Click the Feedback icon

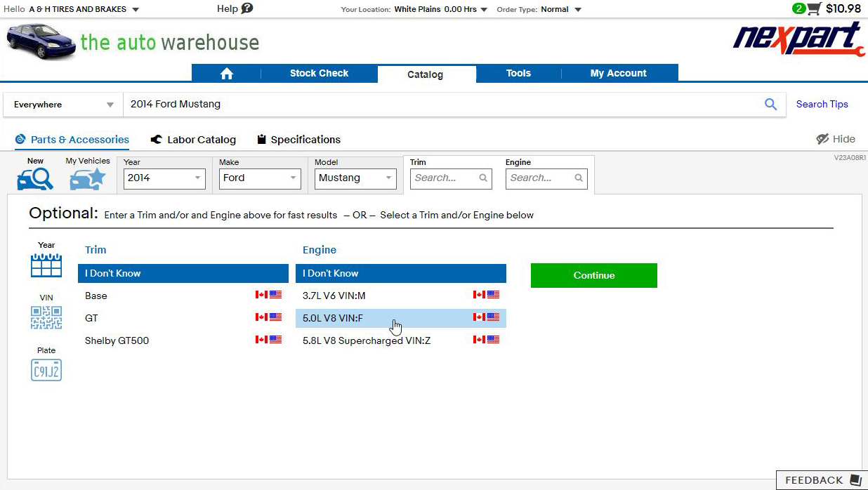click(x=855, y=480)
